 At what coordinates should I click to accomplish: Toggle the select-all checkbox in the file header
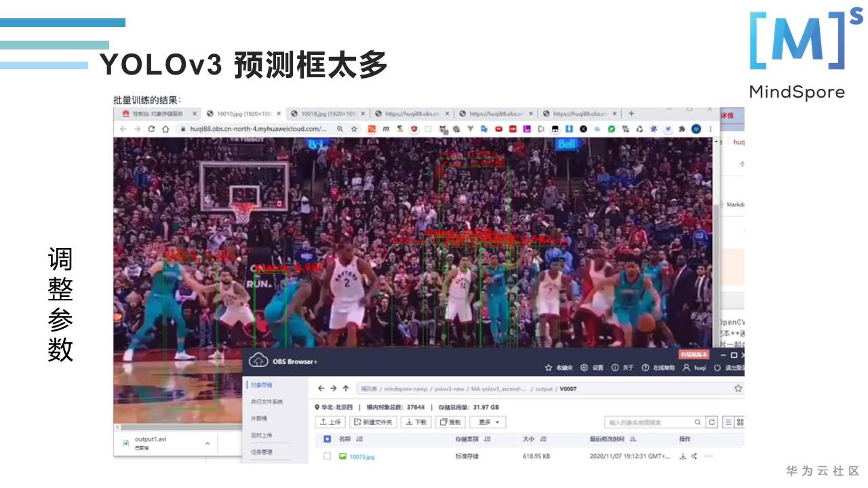[326, 440]
